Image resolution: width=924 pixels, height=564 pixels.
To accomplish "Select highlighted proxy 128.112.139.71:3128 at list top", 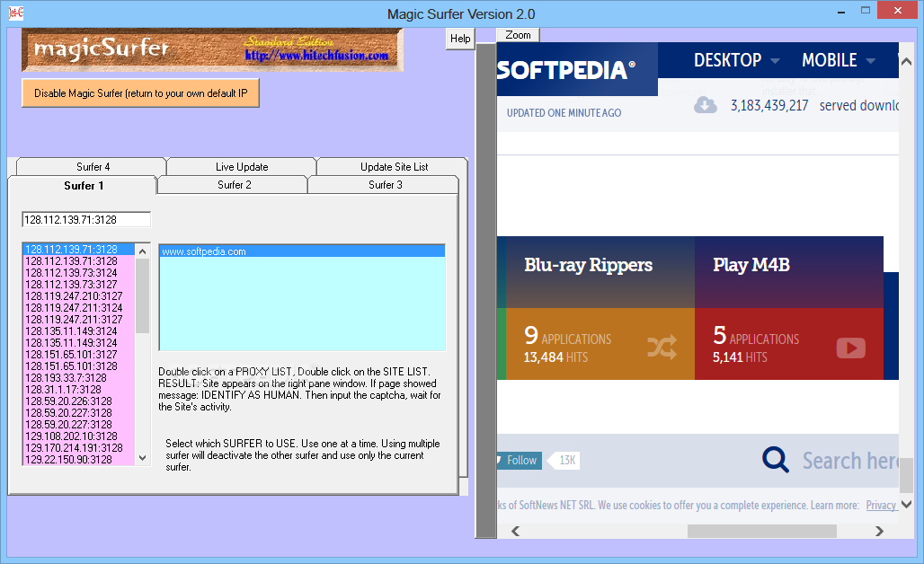I will pyautogui.click(x=79, y=249).
